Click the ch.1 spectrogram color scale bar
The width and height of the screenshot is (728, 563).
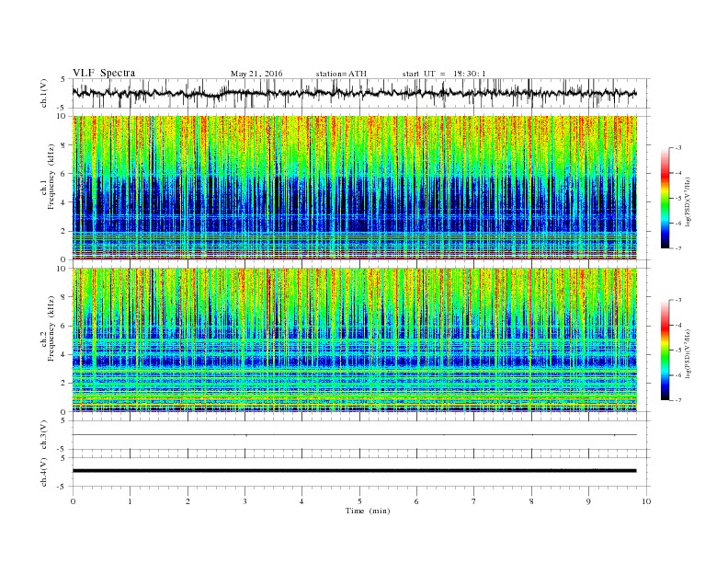coord(665,198)
